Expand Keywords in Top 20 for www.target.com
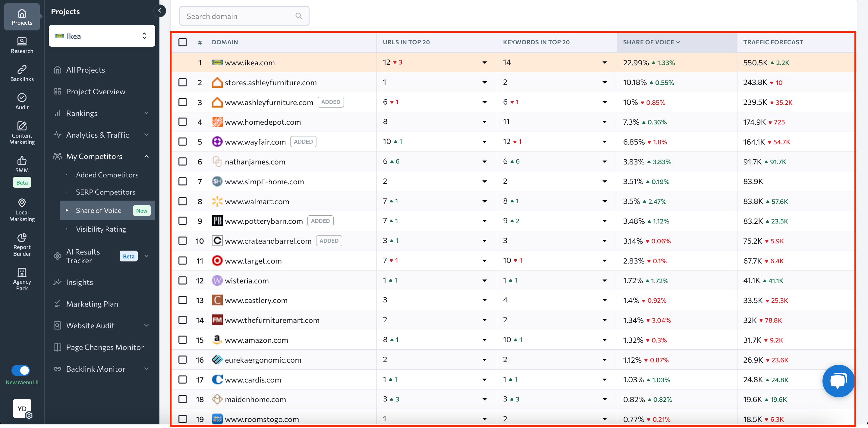Image resolution: width=868 pixels, height=428 pixels. pyautogui.click(x=604, y=261)
